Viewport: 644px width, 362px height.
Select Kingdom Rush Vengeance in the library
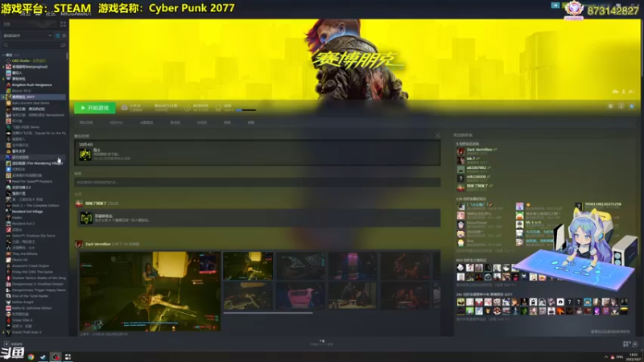click(x=32, y=85)
